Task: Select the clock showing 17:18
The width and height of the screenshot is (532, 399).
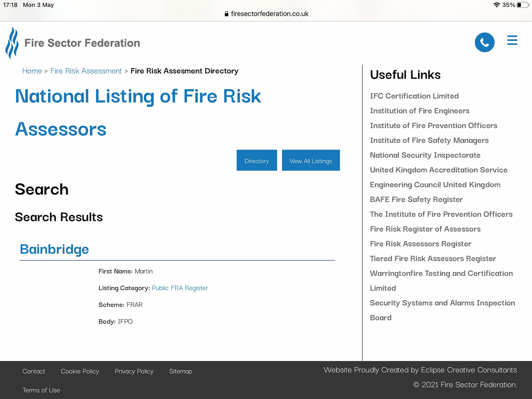Action: point(11,5)
